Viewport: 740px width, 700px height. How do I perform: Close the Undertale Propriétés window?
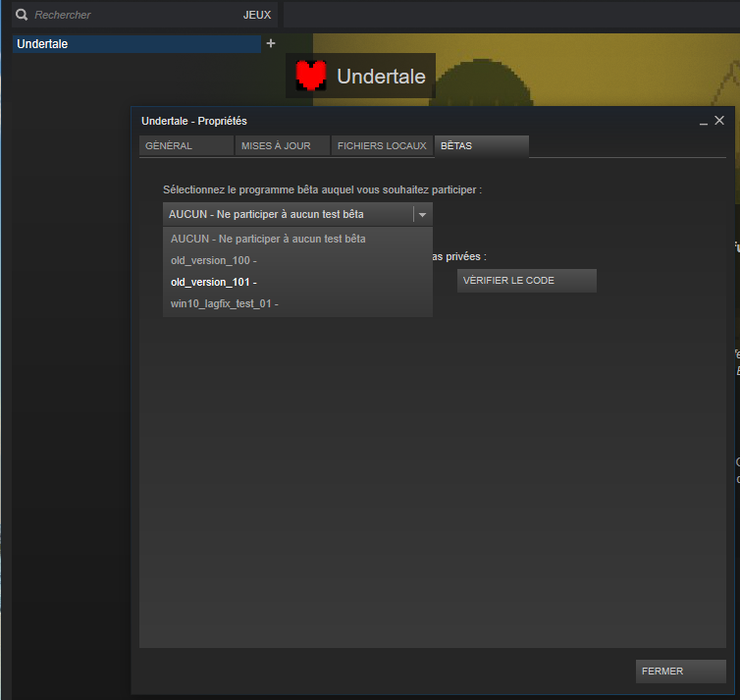click(719, 121)
